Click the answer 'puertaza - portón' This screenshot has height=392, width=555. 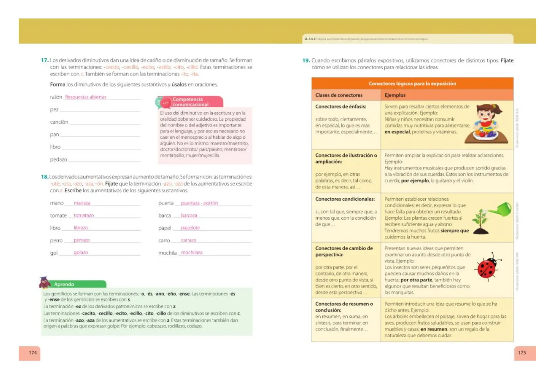click(x=199, y=203)
